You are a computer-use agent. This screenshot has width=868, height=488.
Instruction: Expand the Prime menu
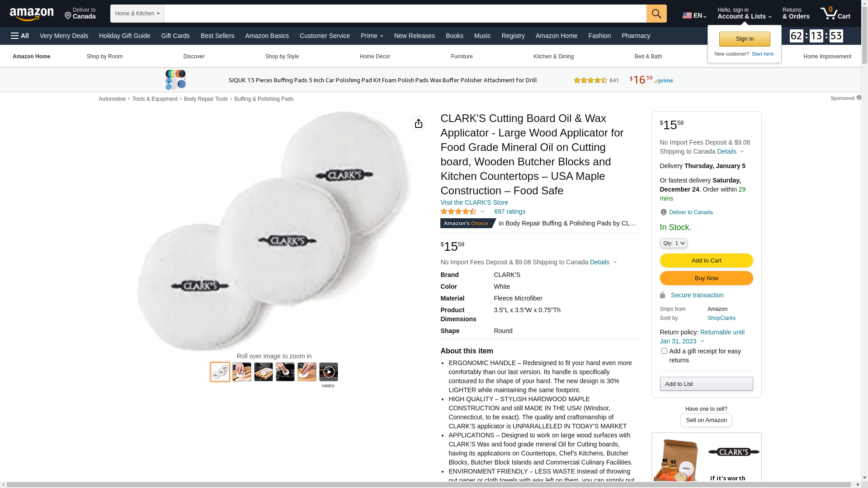click(372, 36)
